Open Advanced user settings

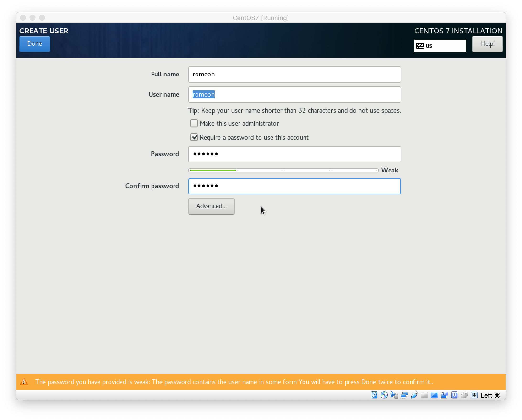point(211,206)
